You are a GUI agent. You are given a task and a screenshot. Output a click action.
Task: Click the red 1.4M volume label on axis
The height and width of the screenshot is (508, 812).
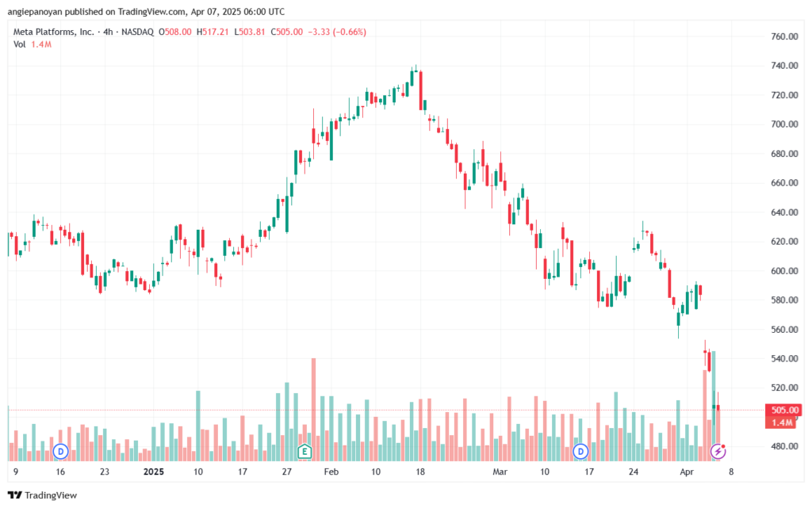click(781, 422)
